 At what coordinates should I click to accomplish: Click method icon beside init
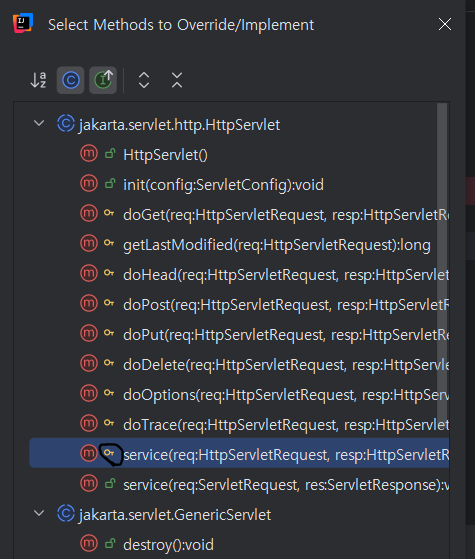(89, 184)
